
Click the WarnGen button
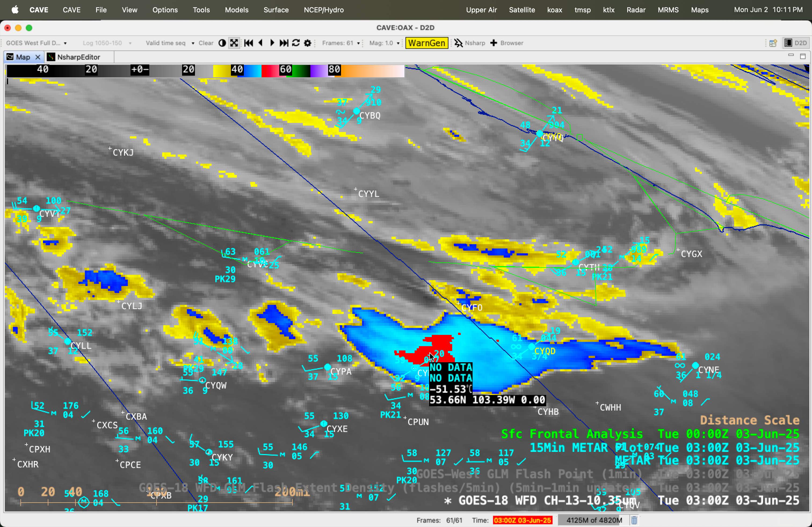tap(426, 43)
